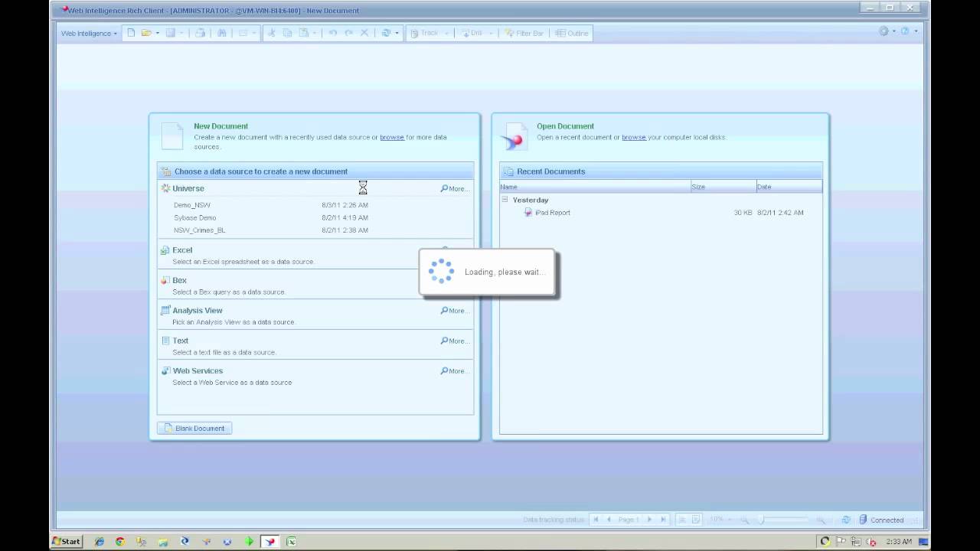Expand the Refresh dropdown arrow

[397, 33]
